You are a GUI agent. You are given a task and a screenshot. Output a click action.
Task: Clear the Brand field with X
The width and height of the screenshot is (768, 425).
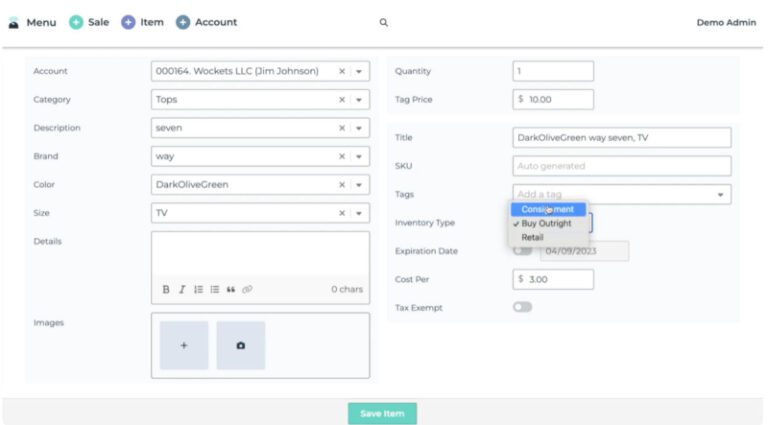pyautogui.click(x=341, y=157)
